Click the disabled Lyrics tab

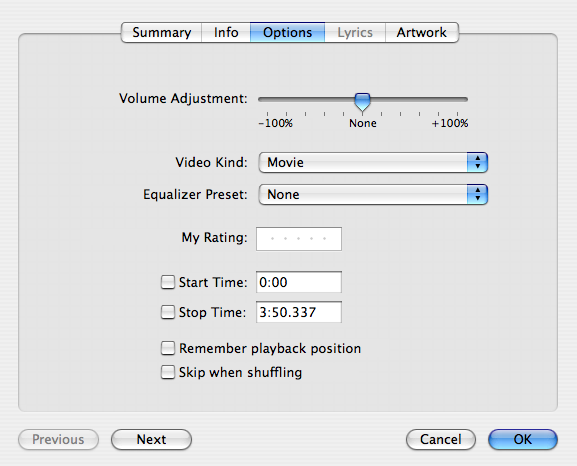pos(355,32)
